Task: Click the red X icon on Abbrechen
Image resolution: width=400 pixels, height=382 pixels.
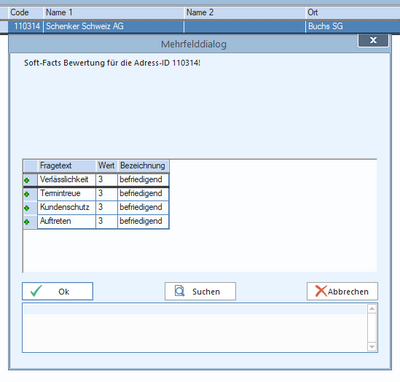Action: pyautogui.click(x=321, y=291)
